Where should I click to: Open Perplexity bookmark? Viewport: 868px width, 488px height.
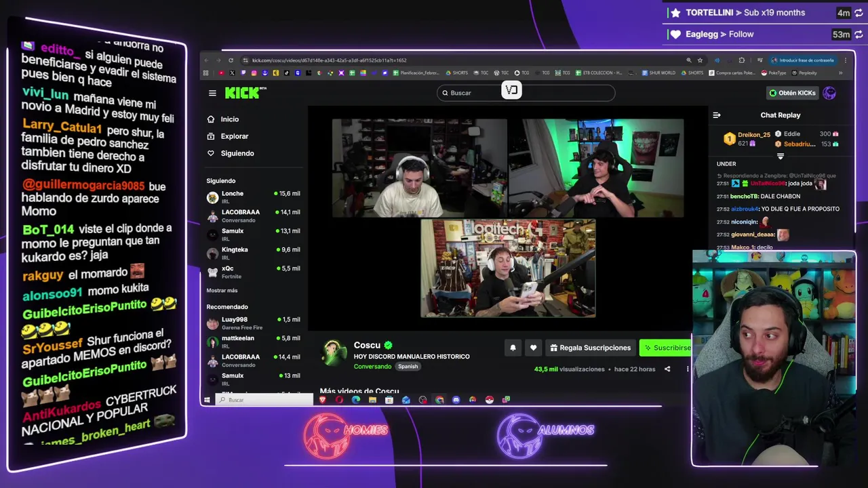804,73
